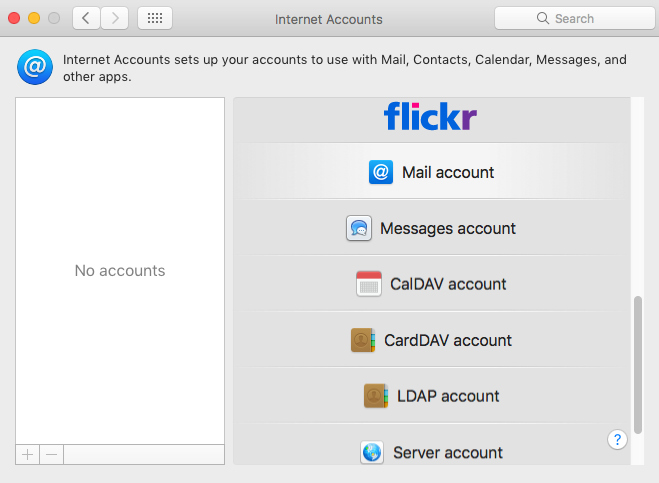Select the CalDAV account label

coord(448,284)
